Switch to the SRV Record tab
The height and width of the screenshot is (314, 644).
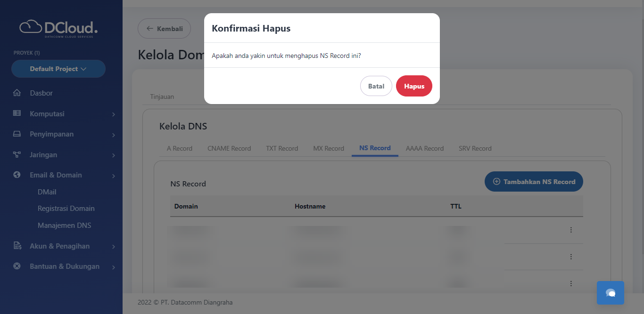click(x=475, y=148)
